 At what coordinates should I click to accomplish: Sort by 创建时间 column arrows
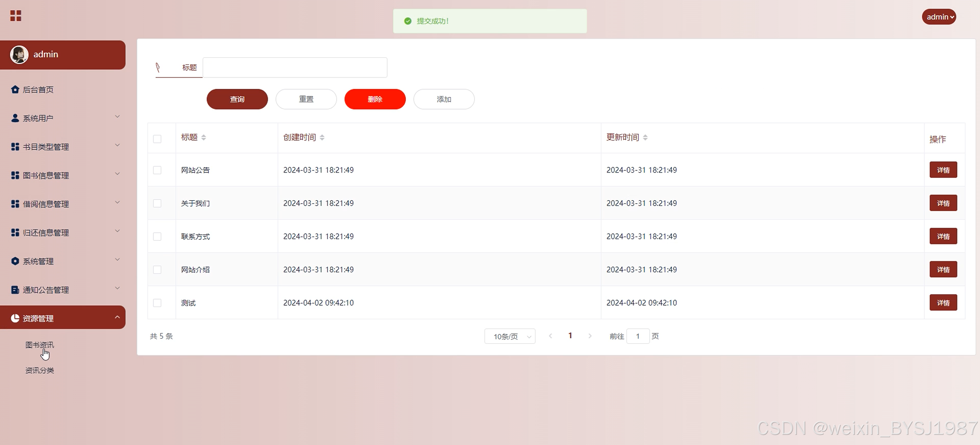(x=322, y=138)
